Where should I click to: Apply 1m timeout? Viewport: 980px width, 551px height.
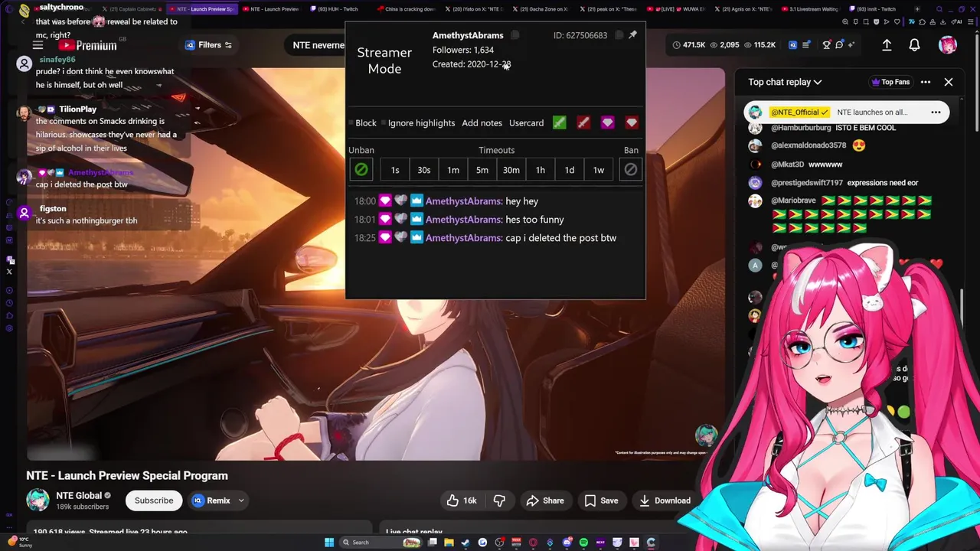coord(453,170)
